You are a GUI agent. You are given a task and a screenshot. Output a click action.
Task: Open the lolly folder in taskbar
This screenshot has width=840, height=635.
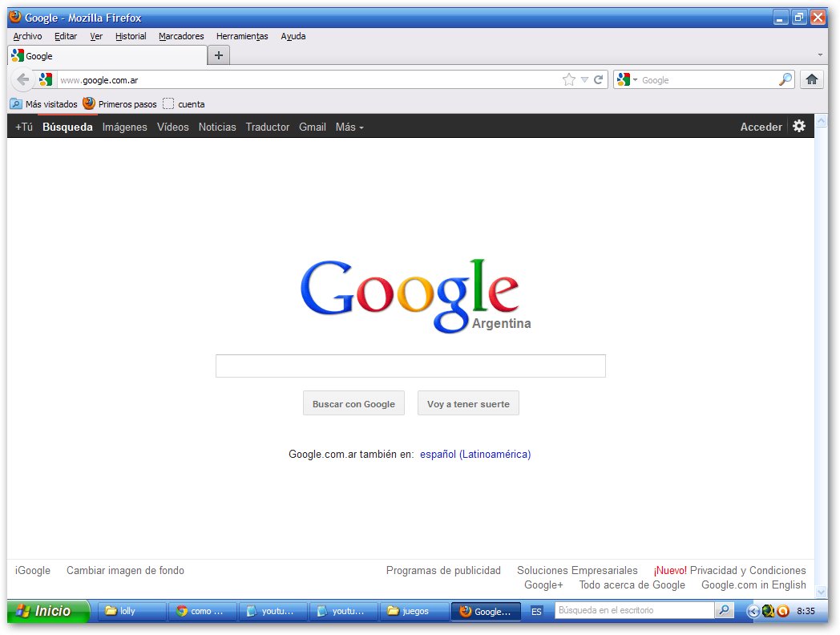point(131,611)
